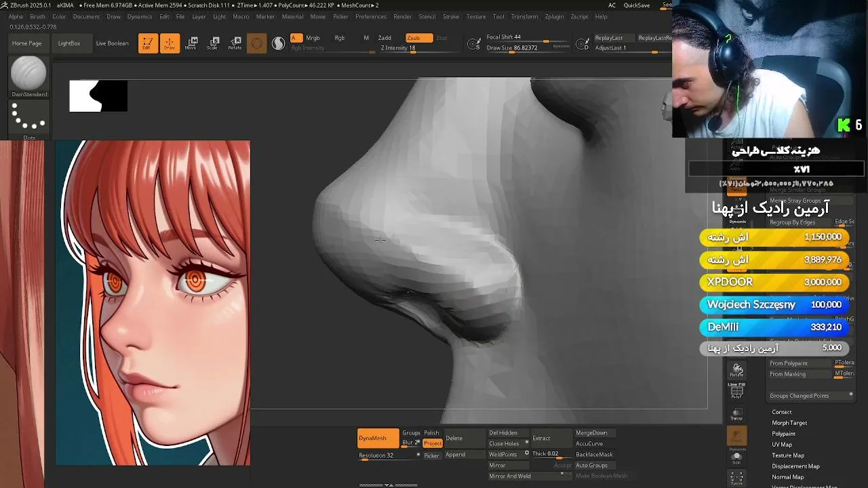Open the Dots stroke type picker

pos(29,121)
